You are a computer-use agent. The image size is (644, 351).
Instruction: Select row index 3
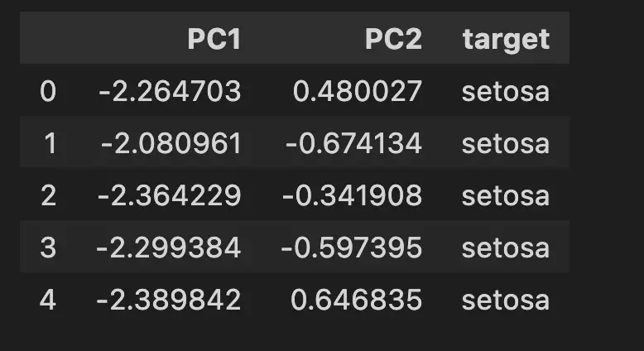(48, 248)
